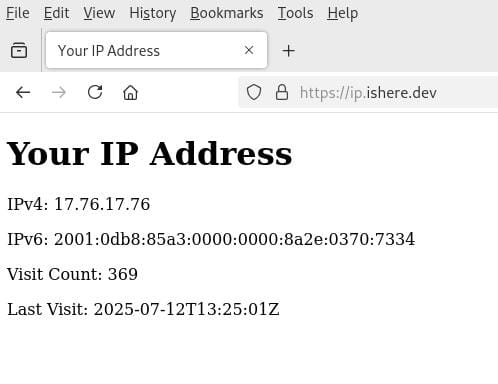498x384 pixels.
Task: Open a new tab with plus button
Action: coord(288,51)
